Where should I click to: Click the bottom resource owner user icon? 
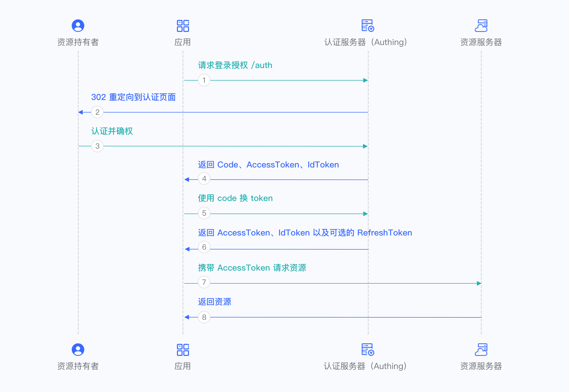pos(78,350)
